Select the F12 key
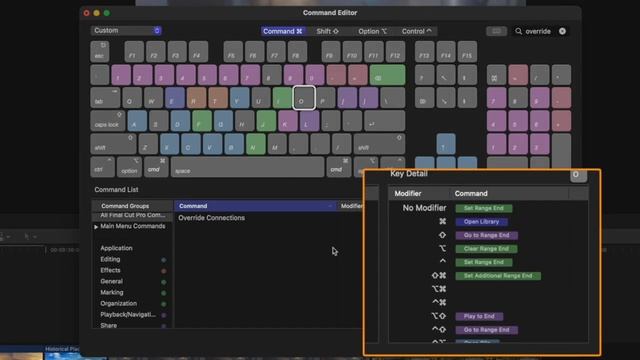Viewport: 640px width, 360px height. tap(395, 52)
